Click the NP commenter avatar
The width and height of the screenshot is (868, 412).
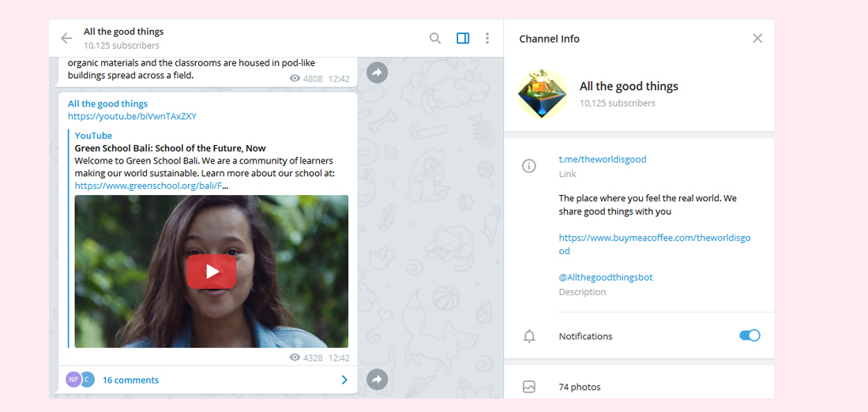coord(73,380)
